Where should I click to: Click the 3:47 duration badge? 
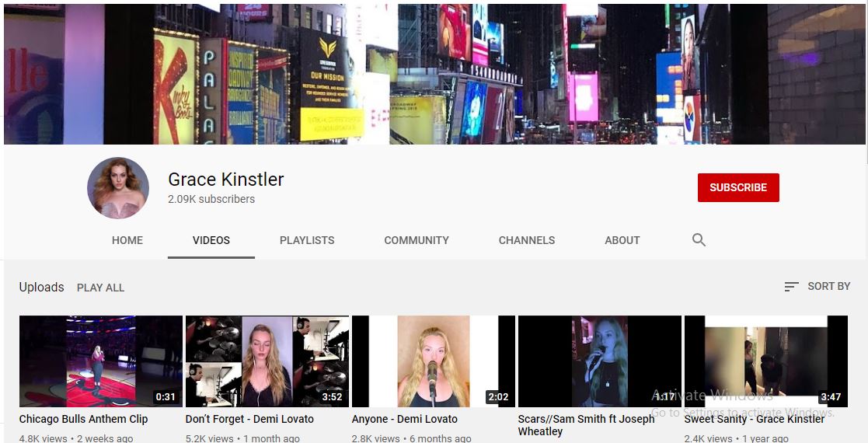coord(831,397)
